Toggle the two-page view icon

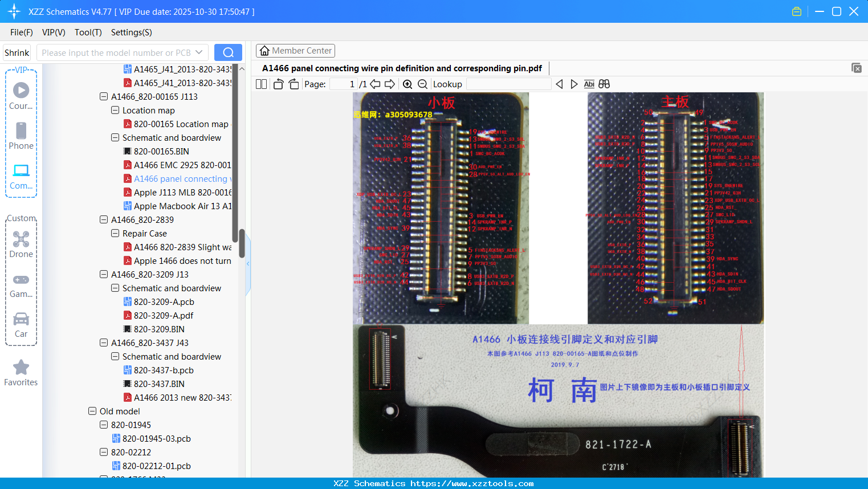tap(261, 84)
